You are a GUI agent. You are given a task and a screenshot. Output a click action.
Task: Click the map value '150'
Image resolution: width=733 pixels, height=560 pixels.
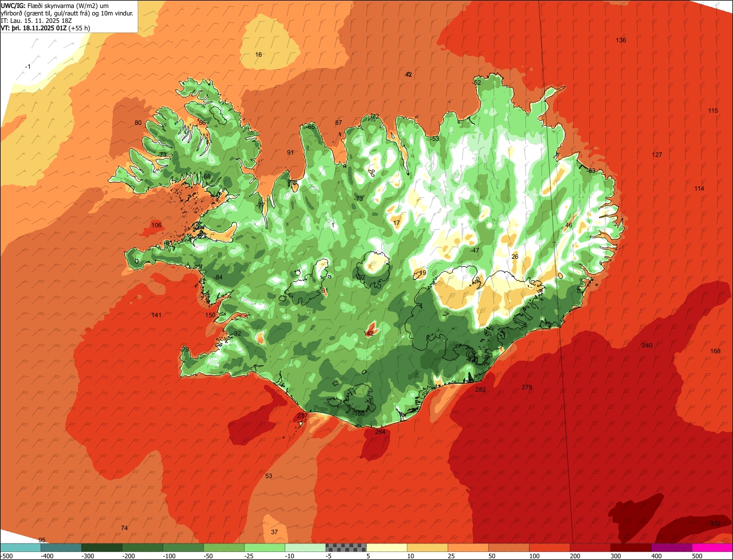[210, 315]
